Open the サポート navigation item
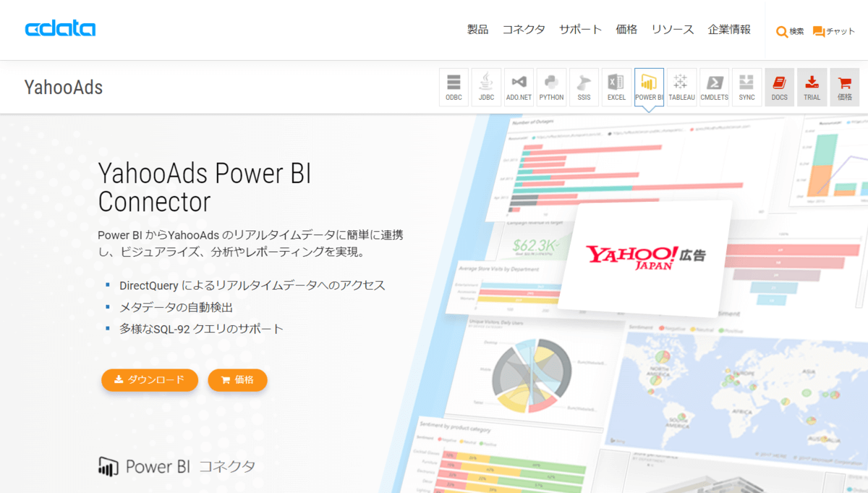 (580, 30)
